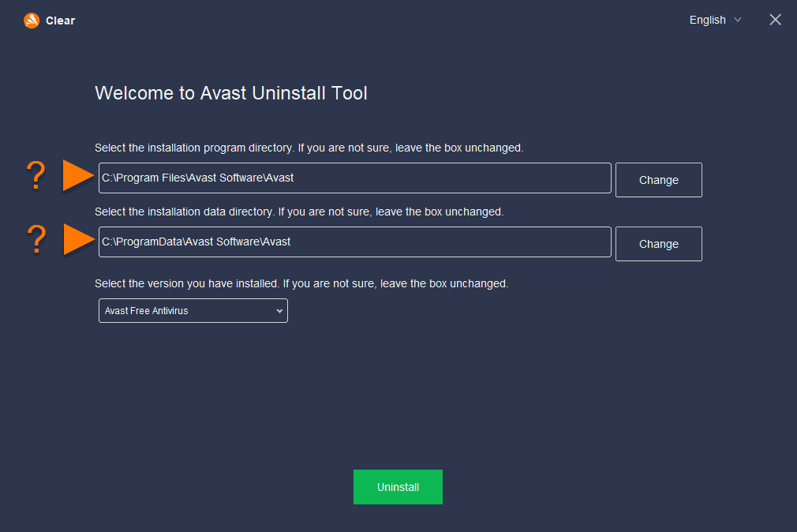797x532 pixels.
Task: Click the question mark beside program directory
Action: [x=36, y=176]
